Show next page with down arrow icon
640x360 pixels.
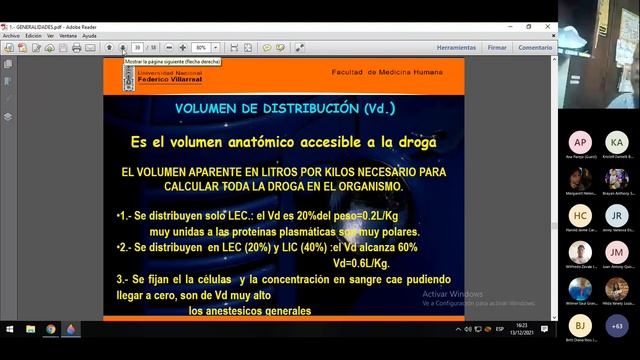coord(123,48)
